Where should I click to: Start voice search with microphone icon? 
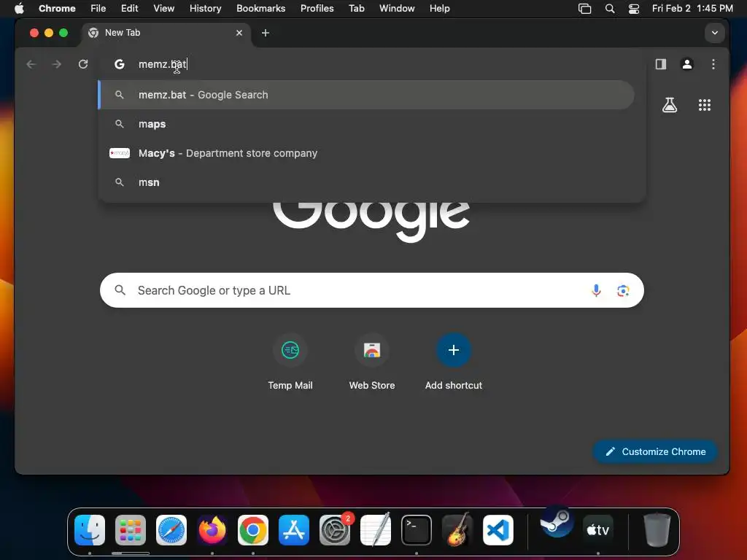[x=596, y=290]
